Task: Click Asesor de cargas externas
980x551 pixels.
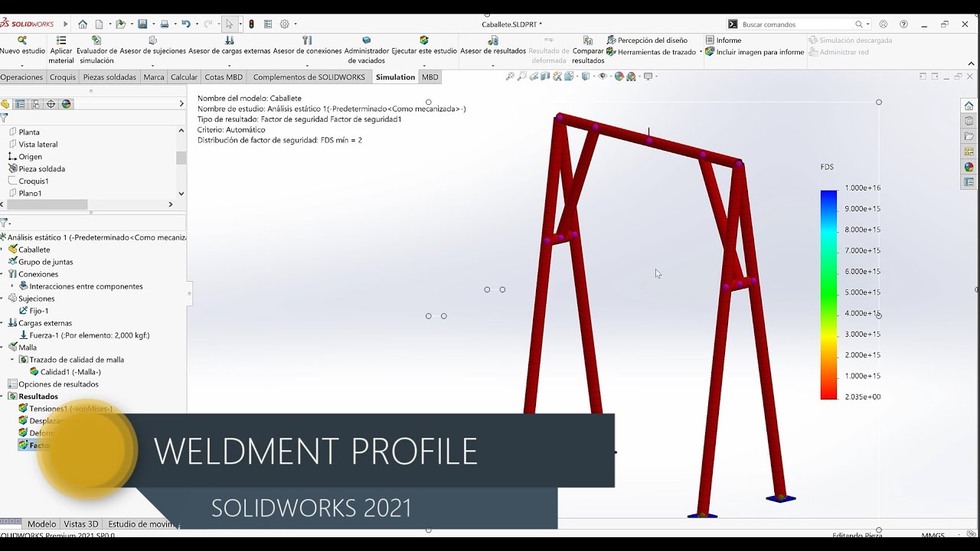Action: 230,46
